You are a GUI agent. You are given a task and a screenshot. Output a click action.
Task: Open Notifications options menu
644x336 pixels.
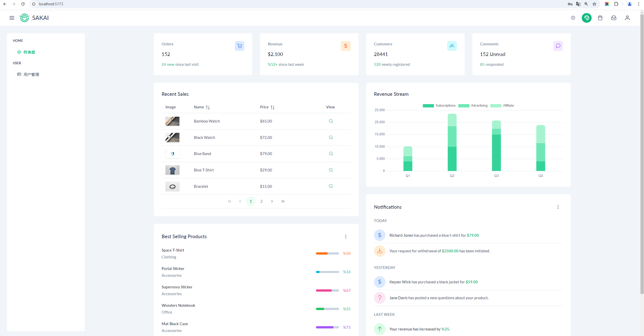[558, 207]
